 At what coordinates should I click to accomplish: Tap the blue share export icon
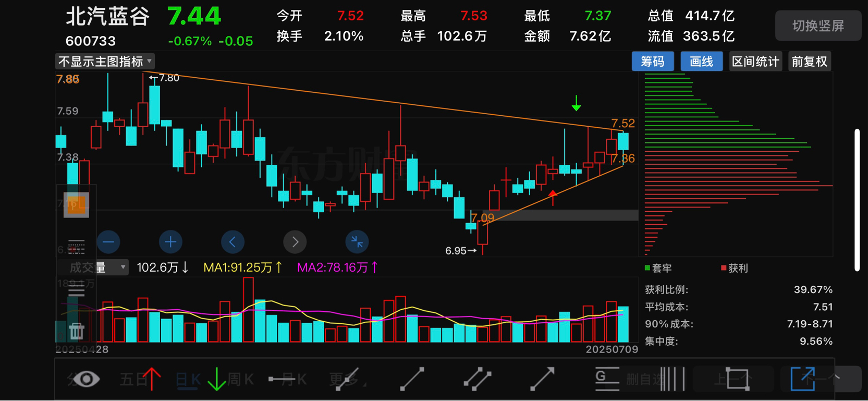coord(803,379)
